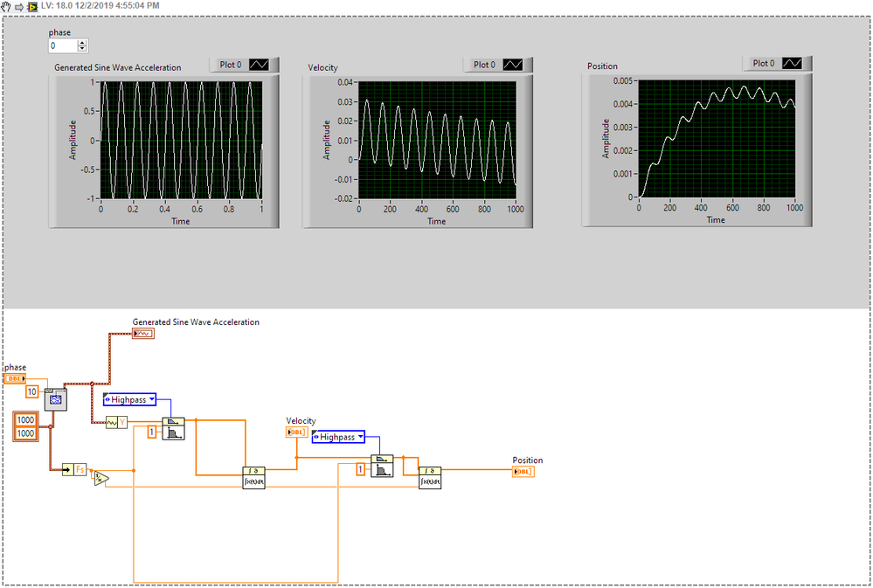Click 'Time' axis label under Position graph

(716, 220)
